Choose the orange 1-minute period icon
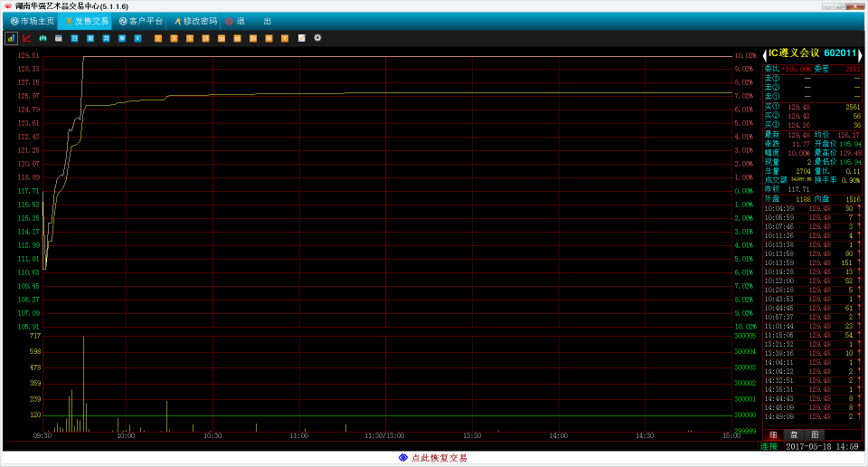868x467 pixels. [x=158, y=38]
